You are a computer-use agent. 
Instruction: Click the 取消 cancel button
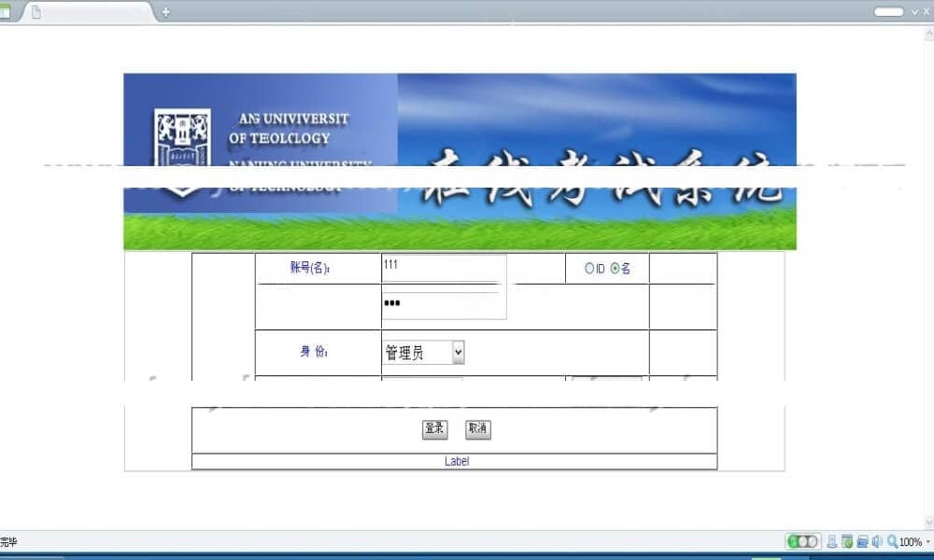click(x=477, y=428)
